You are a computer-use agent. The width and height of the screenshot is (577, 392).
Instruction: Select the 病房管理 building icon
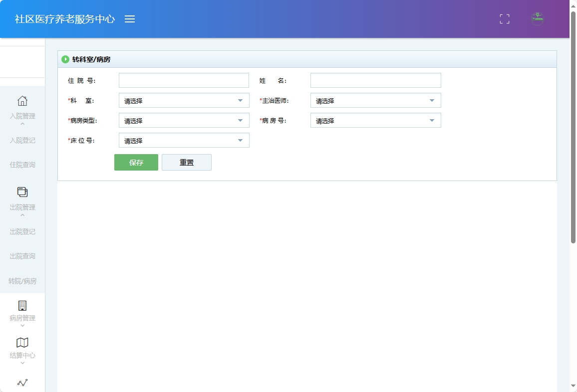pyautogui.click(x=22, y=305)
